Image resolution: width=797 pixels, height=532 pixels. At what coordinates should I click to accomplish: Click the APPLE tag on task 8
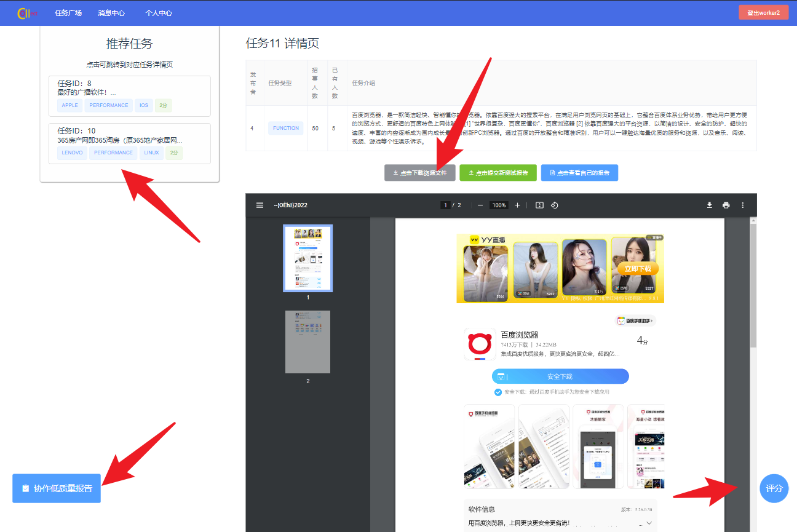70,105
